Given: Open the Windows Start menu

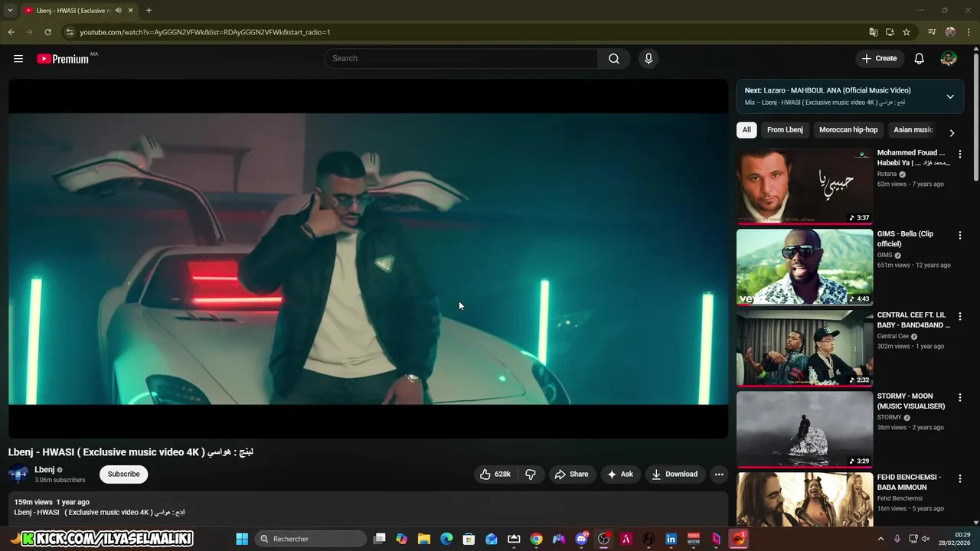Looking at the screenshot, I should tap(242, 539).
